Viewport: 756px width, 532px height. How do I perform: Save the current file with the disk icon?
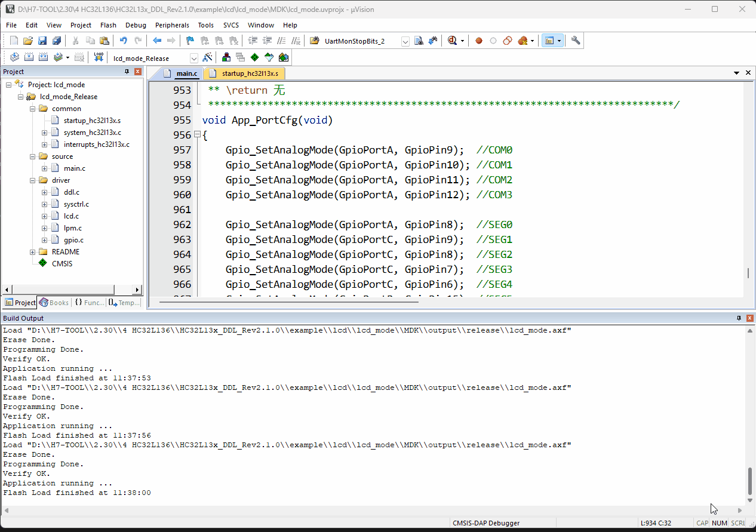42,41
